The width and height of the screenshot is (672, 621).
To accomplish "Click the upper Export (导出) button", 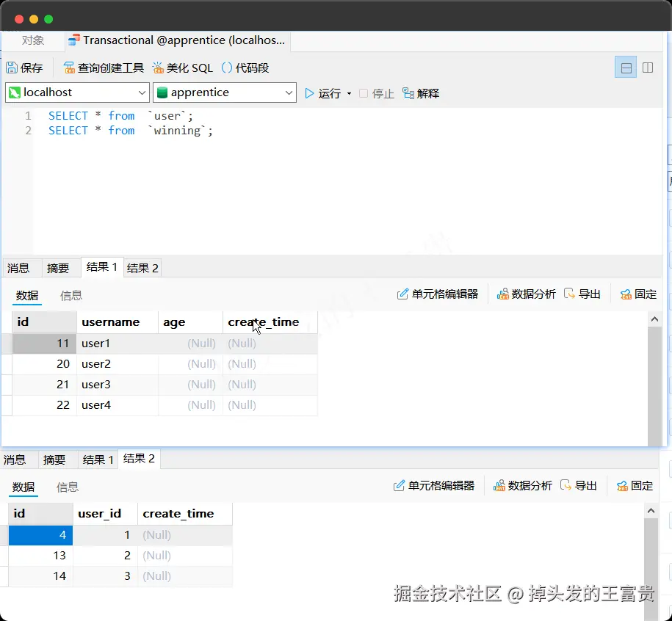I will click(x=582, y=294).
